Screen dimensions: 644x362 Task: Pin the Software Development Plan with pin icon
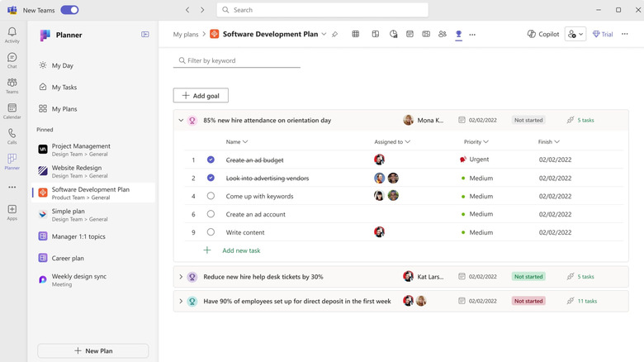tap(334, 35)
